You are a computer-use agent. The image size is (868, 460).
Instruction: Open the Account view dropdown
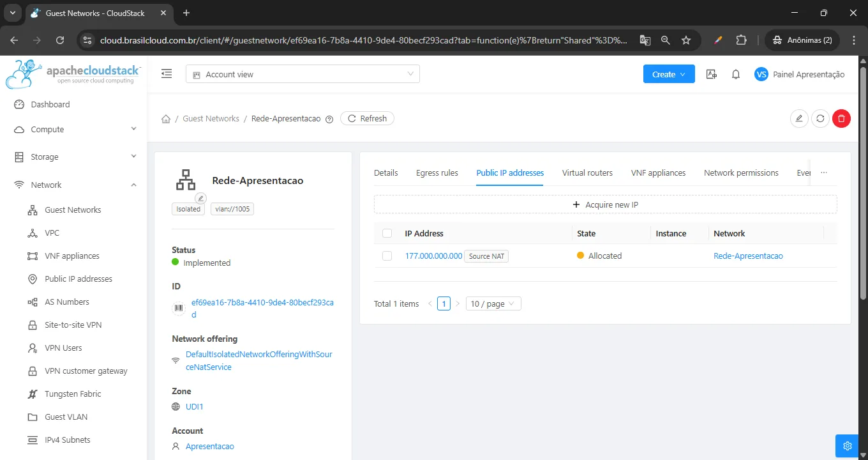(x=303, y=74)
